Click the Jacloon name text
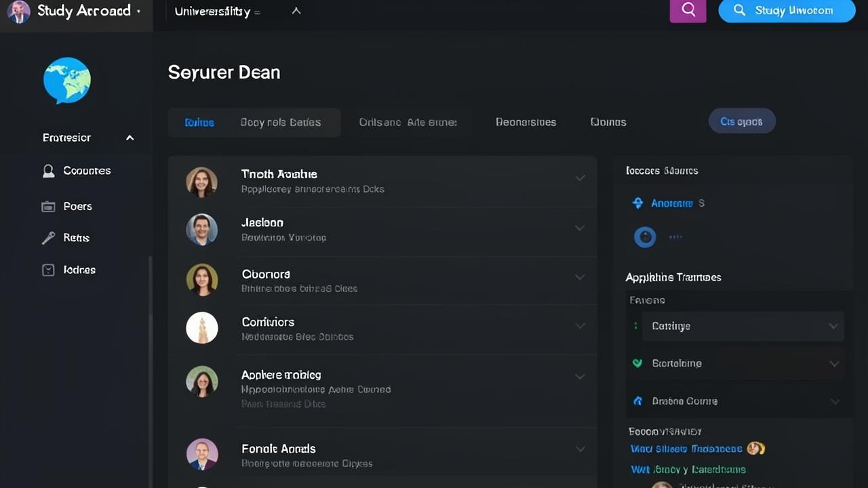The height and width of the screenshot is (488, 868). [x=262, y=222]
